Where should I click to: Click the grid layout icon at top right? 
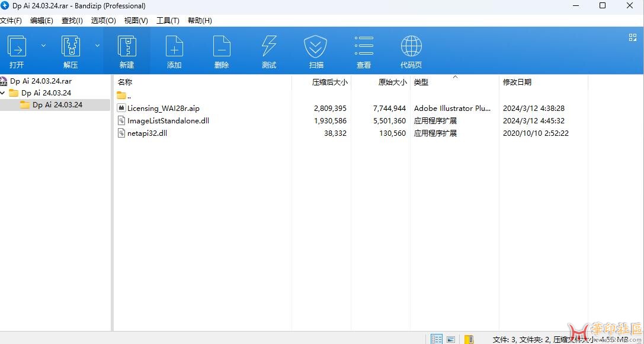click(x=632, y=37)
